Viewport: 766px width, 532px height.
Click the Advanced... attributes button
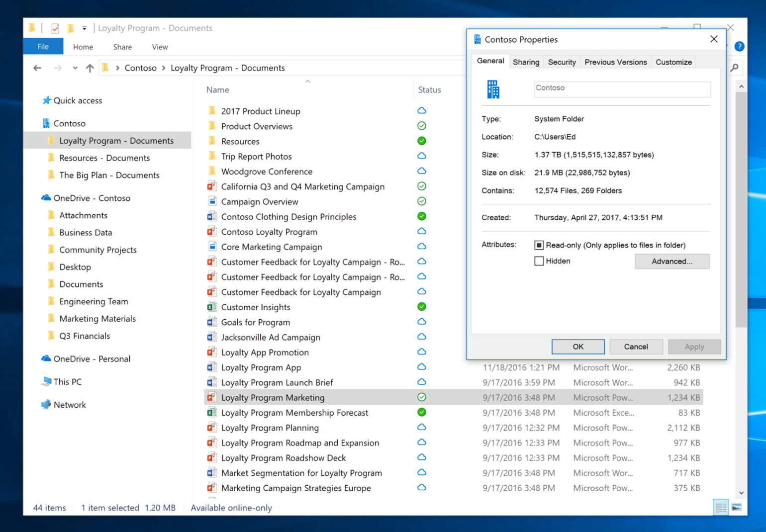point(672,261)
